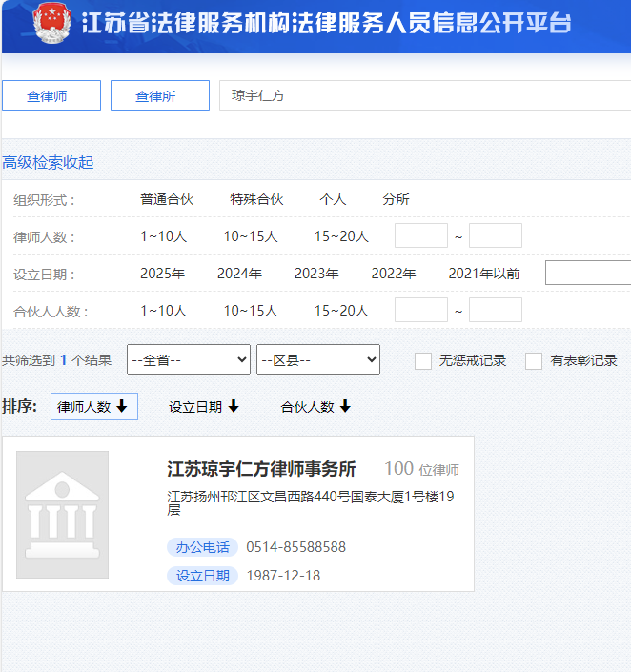
Task: Filter organization form by 特殊合伙
Action: point(256,199)
